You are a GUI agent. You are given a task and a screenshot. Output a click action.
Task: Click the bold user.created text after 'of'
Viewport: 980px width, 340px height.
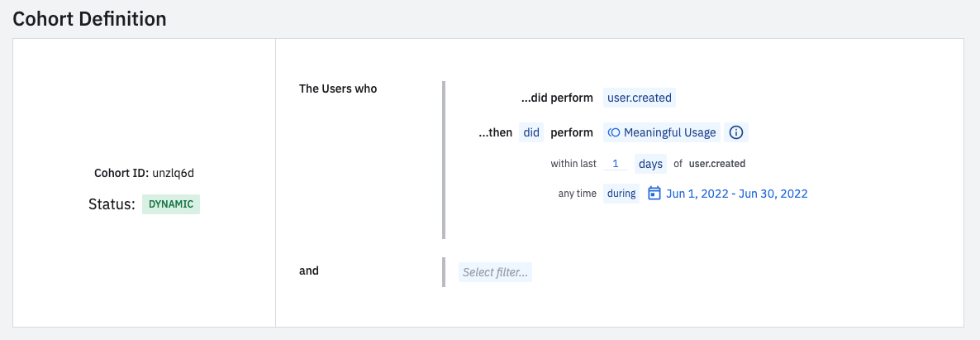(716, 164)
